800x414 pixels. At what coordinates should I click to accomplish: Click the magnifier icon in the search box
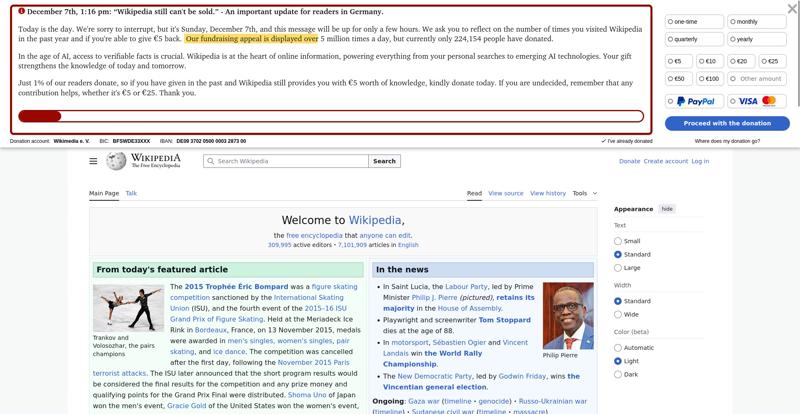point(212,161)
